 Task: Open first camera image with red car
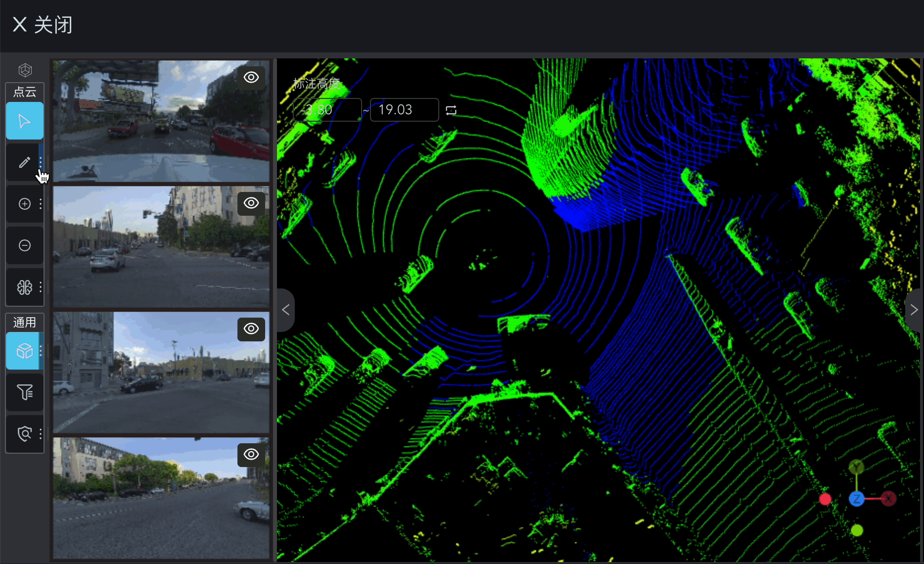pyautogui.click(x=161, y=121)
